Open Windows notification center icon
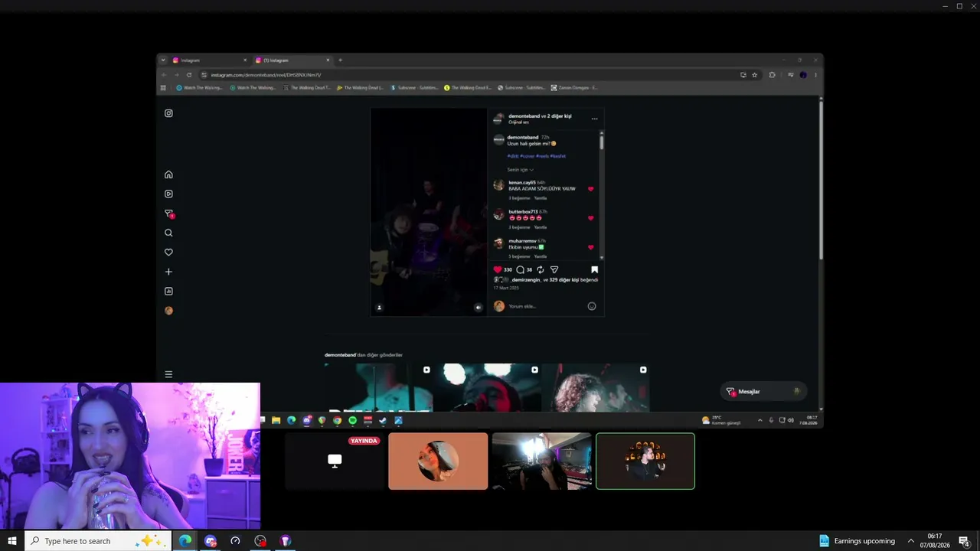Screen dimensions: 980x551 [x=965, y=541]
